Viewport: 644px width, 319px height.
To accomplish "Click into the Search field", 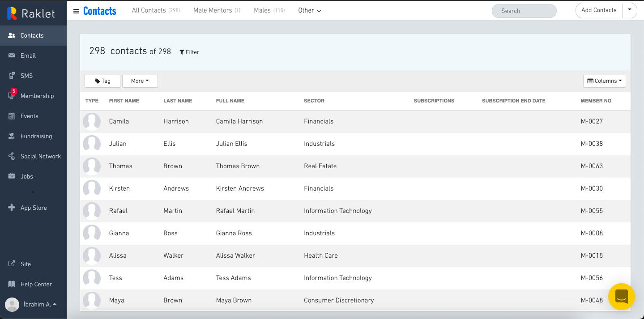I will tap(524, 11).
